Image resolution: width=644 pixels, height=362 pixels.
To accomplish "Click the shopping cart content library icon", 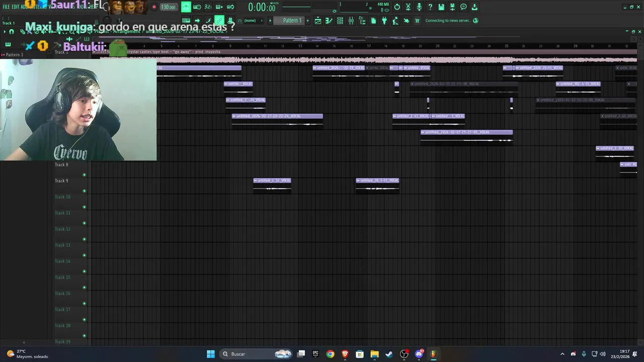I will pyautogui.click(x=417, y=21).
